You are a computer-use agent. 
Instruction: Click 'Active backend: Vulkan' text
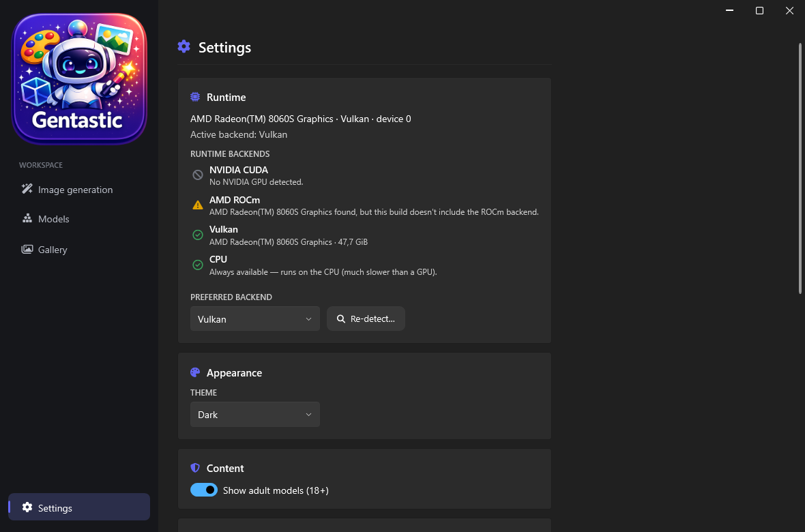pyautogui.click(x=239, y=134)
